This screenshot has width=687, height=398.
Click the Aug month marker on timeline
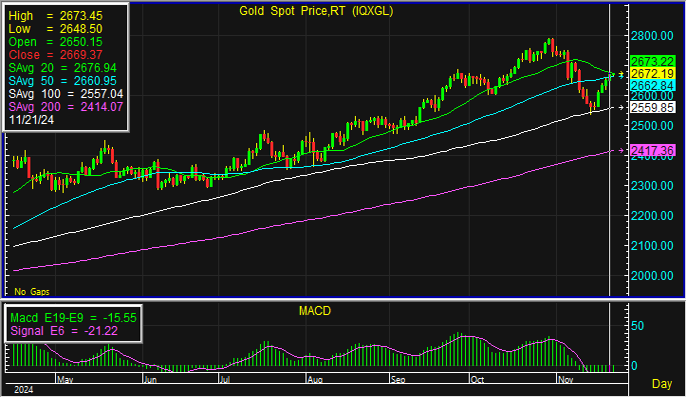coord(315,379)
